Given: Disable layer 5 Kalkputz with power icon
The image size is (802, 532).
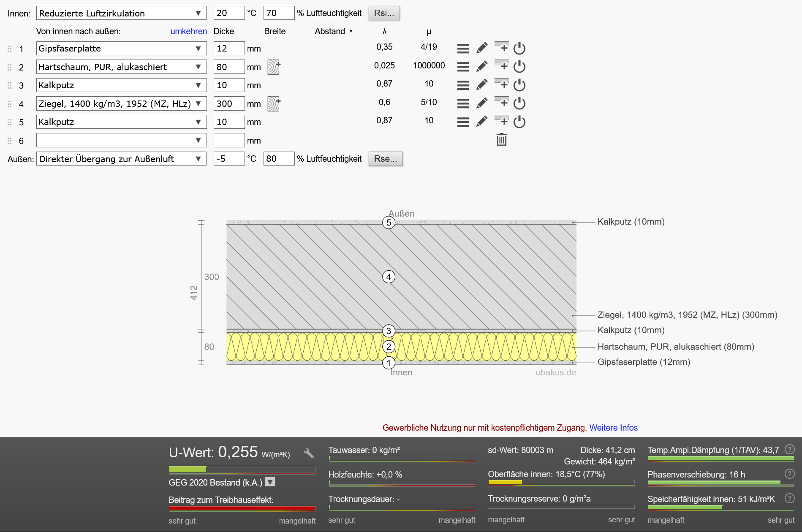Looking at the screenshot, I should tap(519, 122).
